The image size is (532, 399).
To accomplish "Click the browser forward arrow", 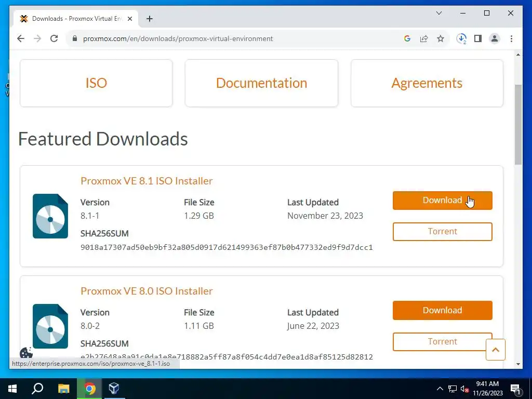I will point(37,38).
